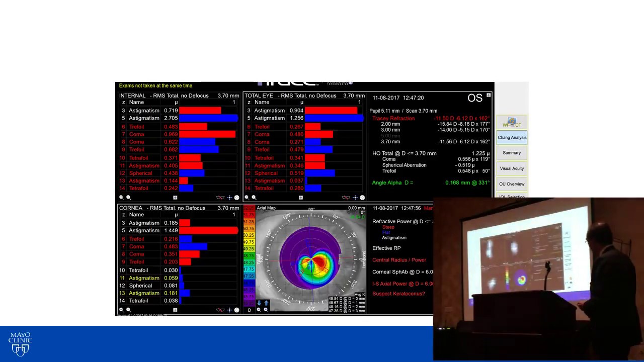Zoom in on the TOTAL EYE panel
This screenshot has width=644, height=362.
click(x=254, y=198)
